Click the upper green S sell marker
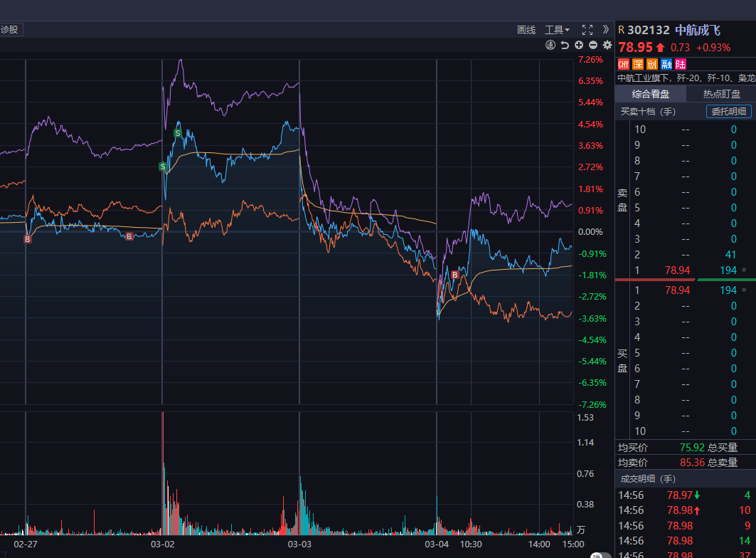 point(177,133)
